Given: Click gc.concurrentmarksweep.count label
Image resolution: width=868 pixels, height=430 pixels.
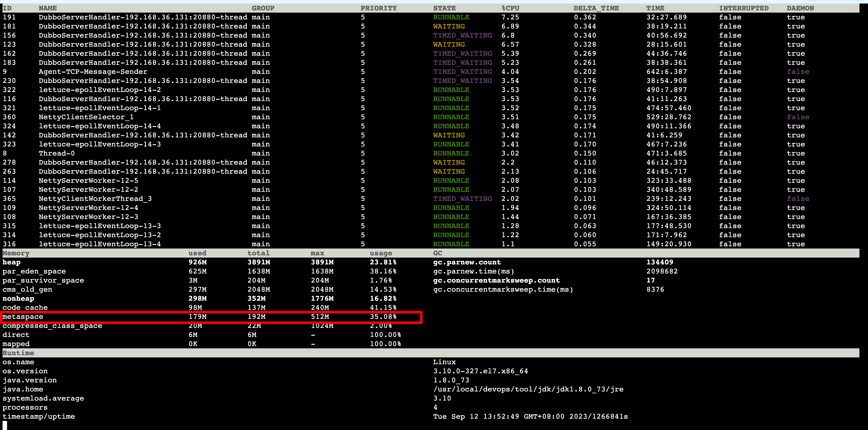Looking at the screenshot, I should click(496, 281).
